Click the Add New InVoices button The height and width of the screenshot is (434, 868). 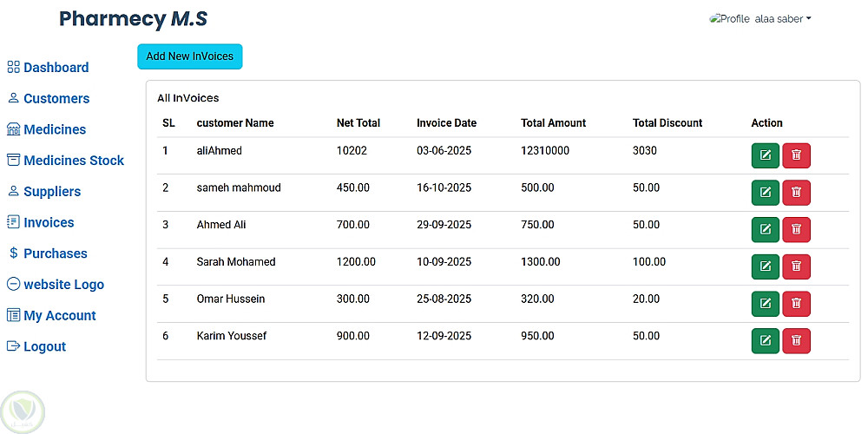tap(190, 56)
